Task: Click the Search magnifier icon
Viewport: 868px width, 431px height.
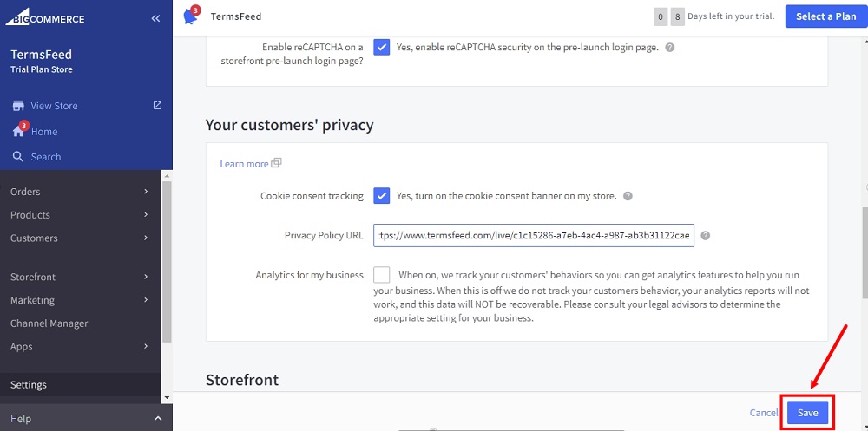Action: pos(18,157)
